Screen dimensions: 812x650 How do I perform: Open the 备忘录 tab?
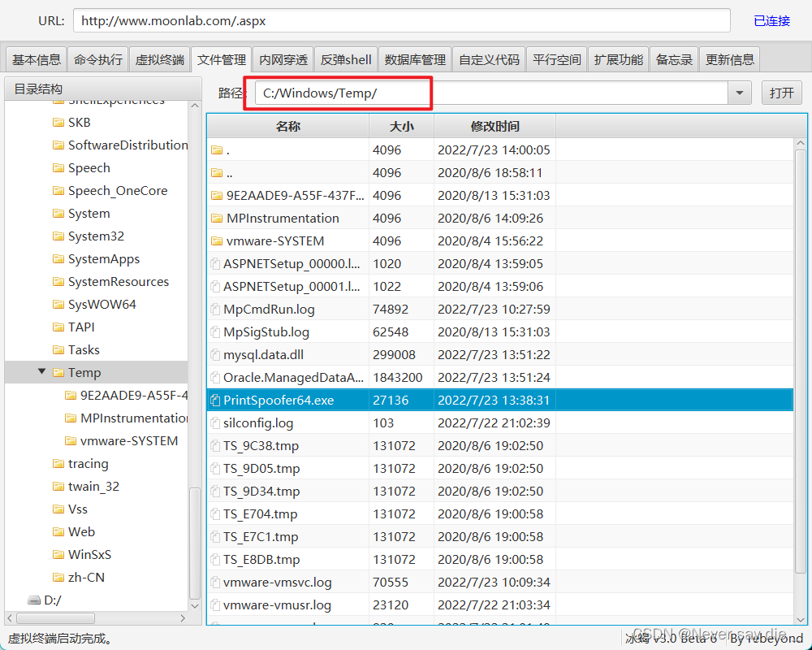(x=674, y=59)
